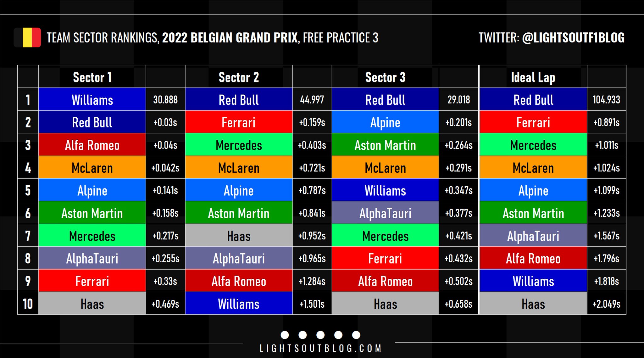This screenshot has height=358, width=644.
Task: Click the Team Sector Rankings title text
Action: click(x=212, y=38)
